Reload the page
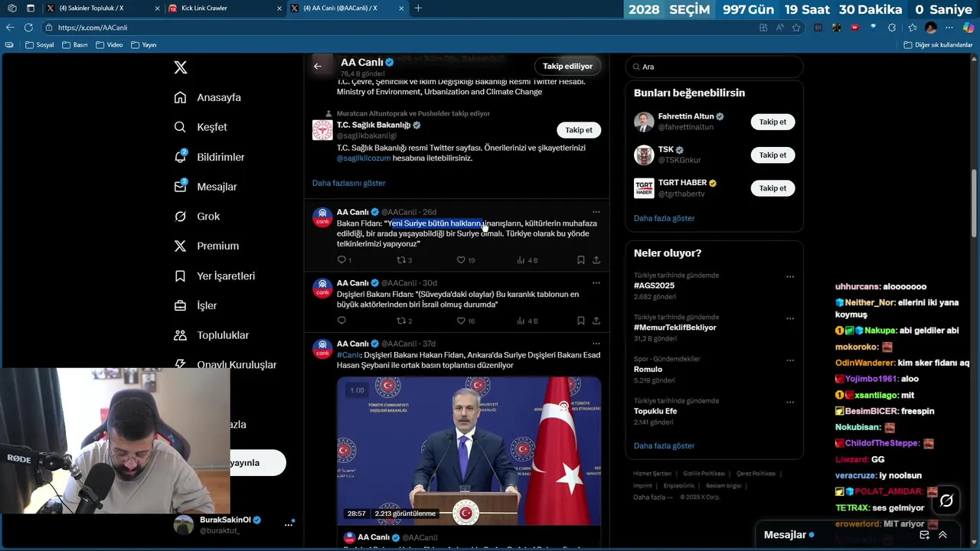 pyautogui.click(x=28, y=28)
